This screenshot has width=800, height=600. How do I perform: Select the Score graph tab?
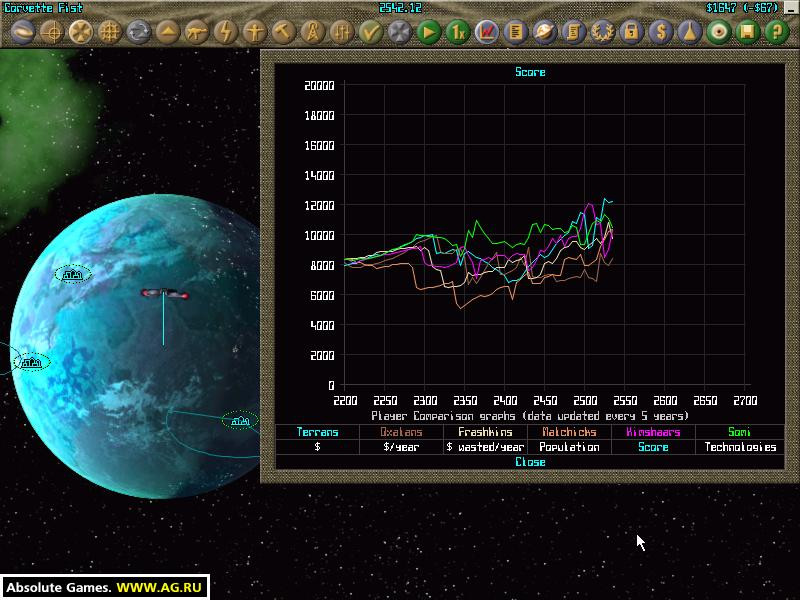pos(653,447)
